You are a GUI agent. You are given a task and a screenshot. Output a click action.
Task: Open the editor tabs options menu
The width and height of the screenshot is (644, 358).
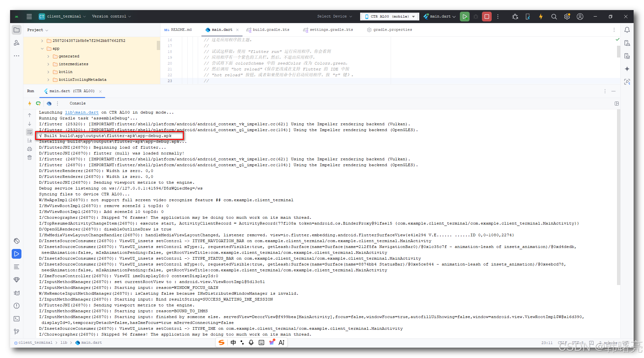(x=614, y=30)
